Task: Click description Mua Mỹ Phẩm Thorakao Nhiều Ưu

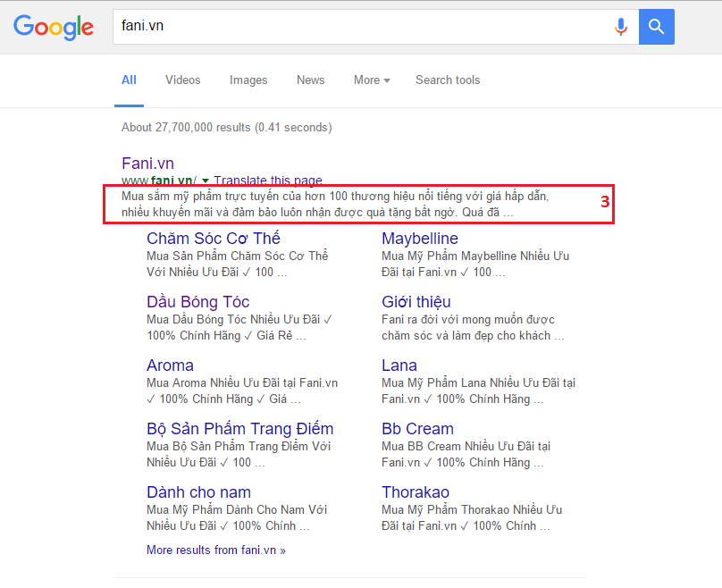Action: click(x=472, y=518)
